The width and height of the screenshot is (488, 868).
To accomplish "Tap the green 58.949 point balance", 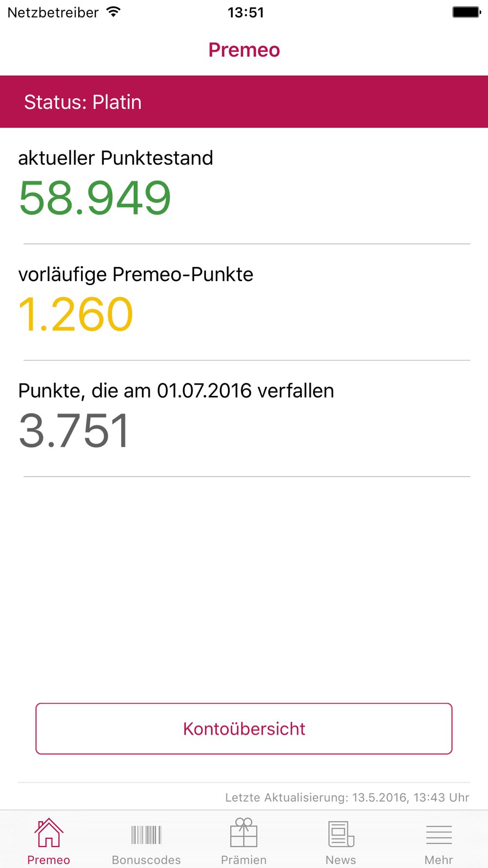I will (x=95, y=198).
